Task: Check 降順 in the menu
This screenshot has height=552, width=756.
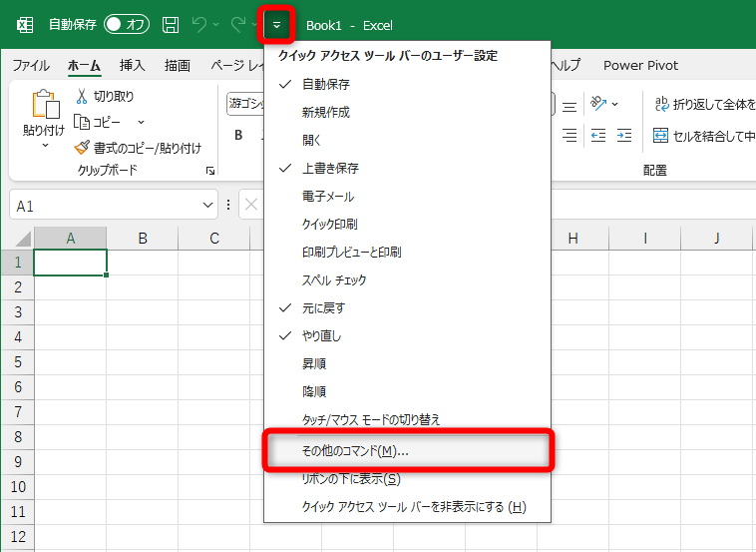Action: (407, 392)
